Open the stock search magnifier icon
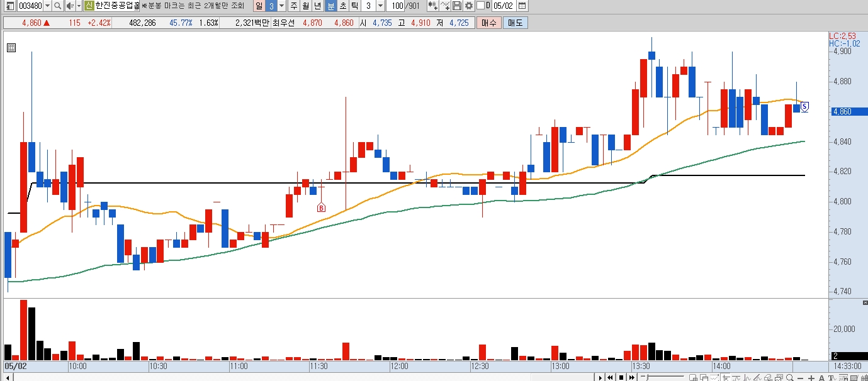Viewport: 868px width, 381px height. pyautogui.click(x=57, y=6)
